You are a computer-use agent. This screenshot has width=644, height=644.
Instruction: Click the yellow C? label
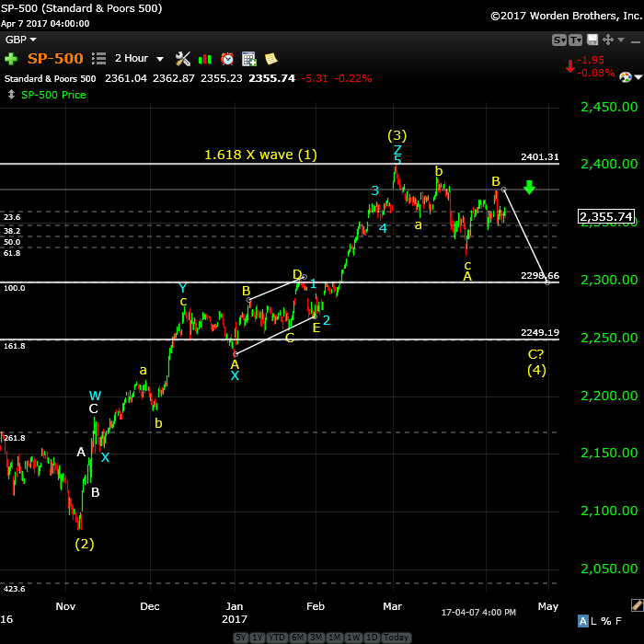tap(535, 354)
